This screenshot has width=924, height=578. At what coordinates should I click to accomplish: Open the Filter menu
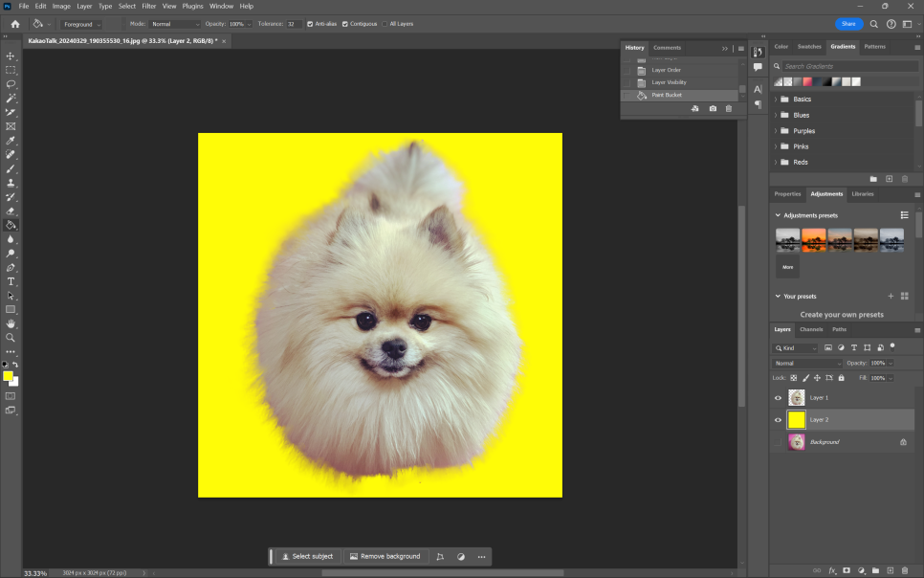(149, 7)
